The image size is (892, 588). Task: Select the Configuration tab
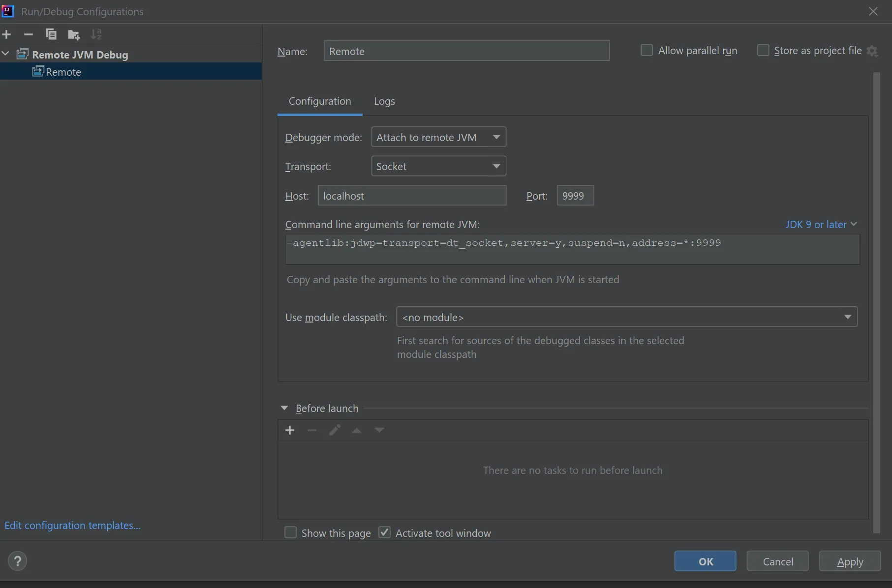pos(320,101)
